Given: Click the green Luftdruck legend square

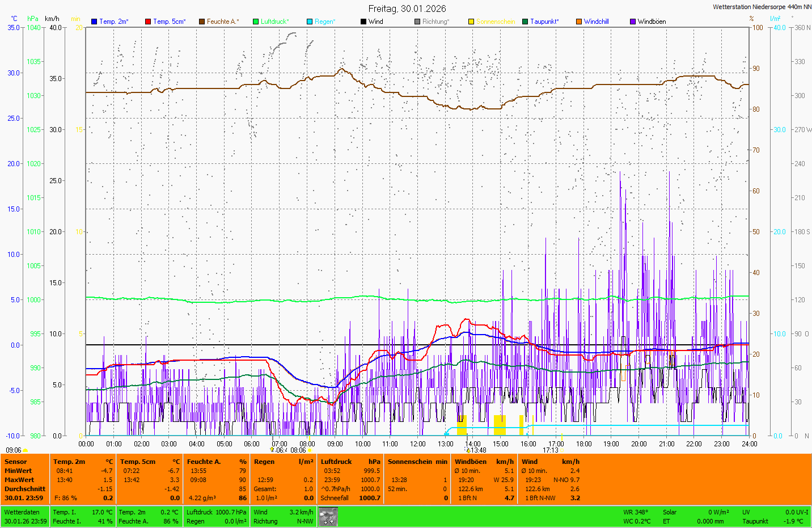Looking at the screenshot, I should (x=256, y=22).
